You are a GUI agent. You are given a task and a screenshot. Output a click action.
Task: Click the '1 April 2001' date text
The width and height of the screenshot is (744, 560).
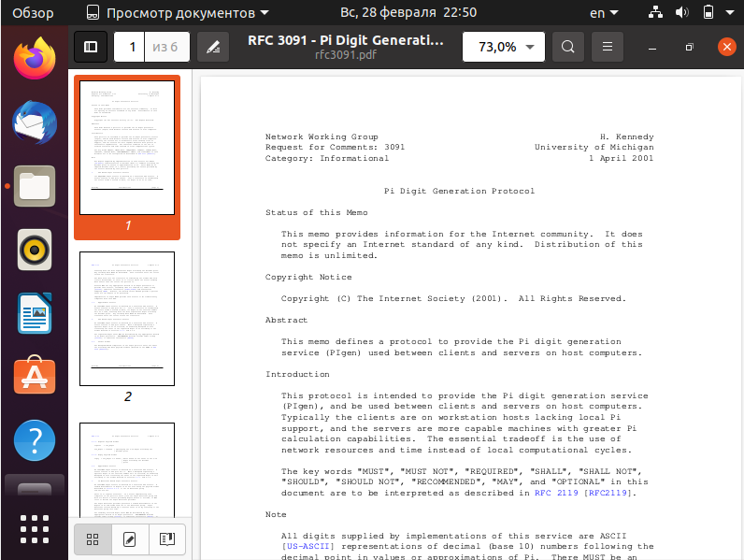point(622,158)
